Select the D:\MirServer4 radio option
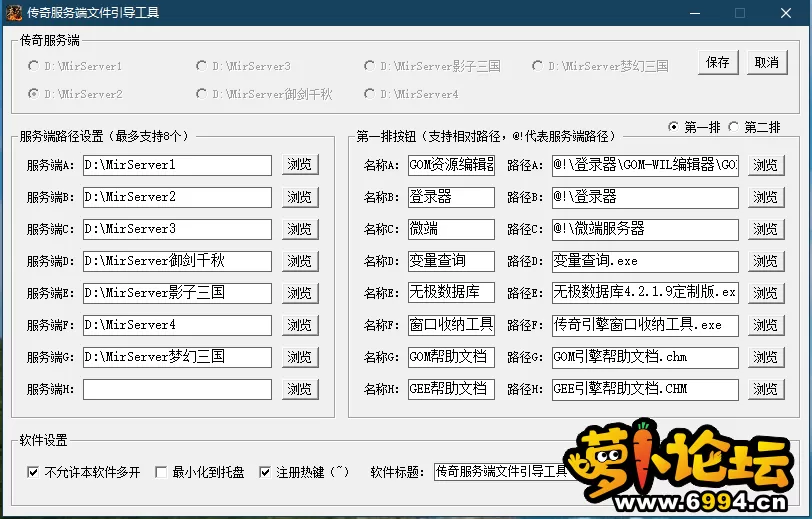Image resolution: width=812 pixels, height=519 pixels. 412,94
